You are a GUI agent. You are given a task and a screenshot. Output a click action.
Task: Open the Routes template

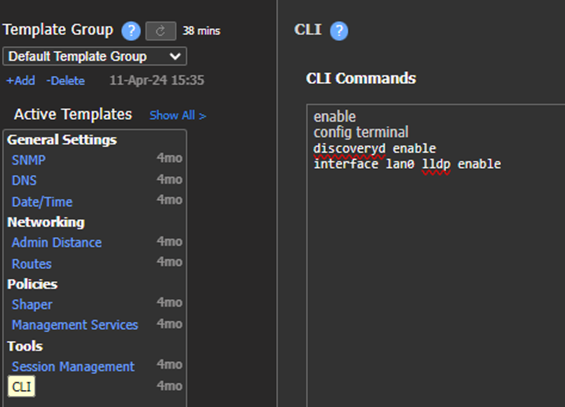point(32,264)
